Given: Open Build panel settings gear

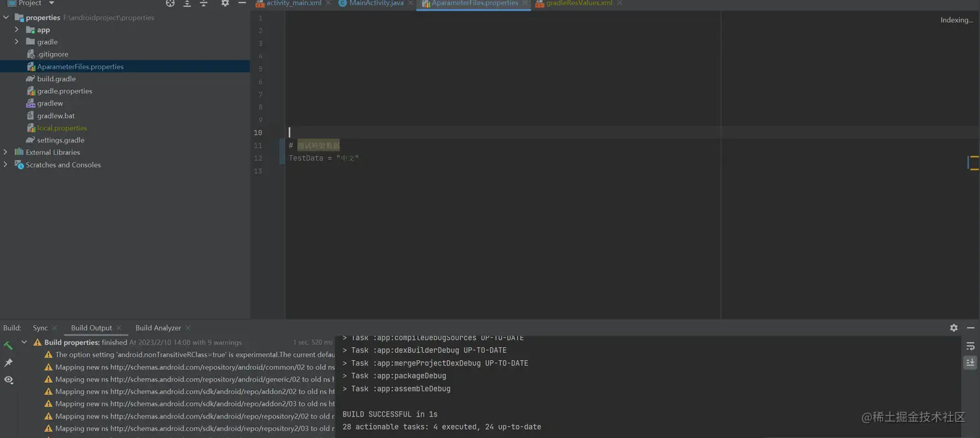Looking at the screenshot, I should 953,328.
